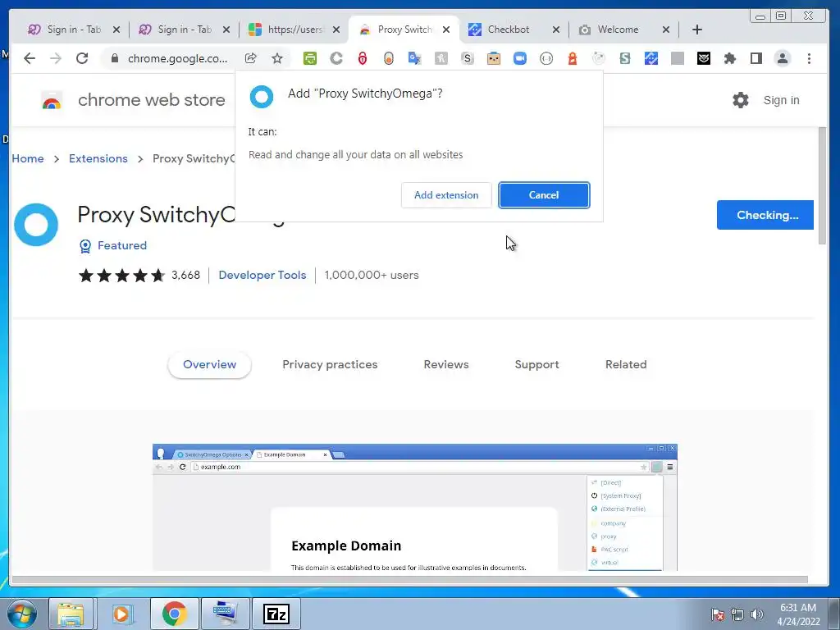This screenshot has height=630, width=840.
Task: Click the address bar URL
Action: [177, 58]
